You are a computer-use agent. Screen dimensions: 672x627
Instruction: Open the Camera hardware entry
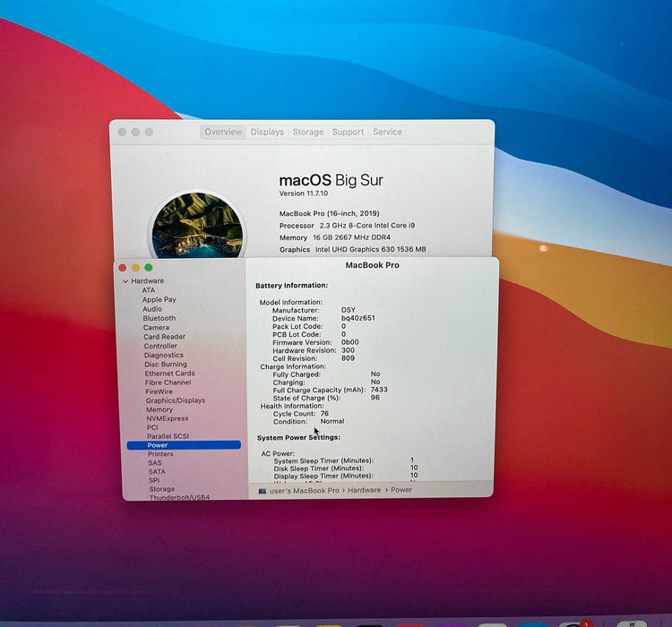pos(156,328)
